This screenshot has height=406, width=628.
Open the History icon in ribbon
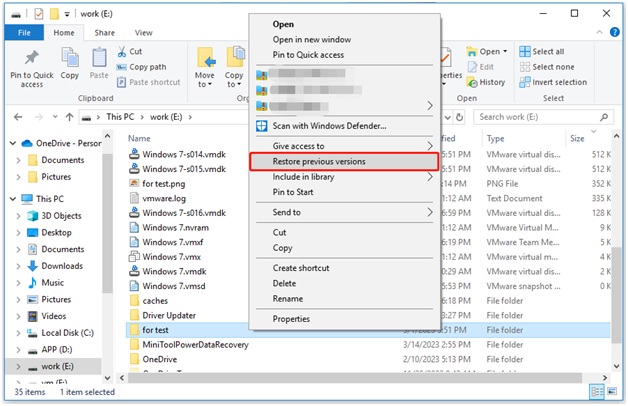click(471, 82)
